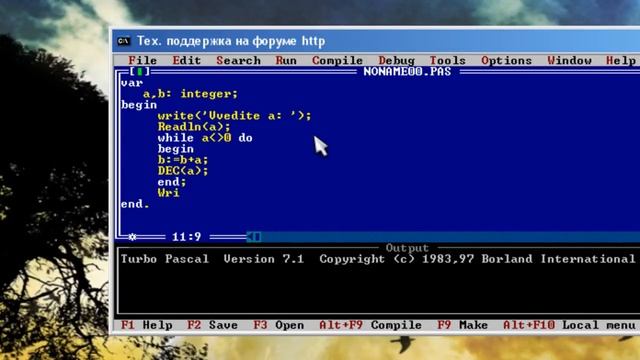Click the 'end;' line in the loop
Image resolution: width=640 pixels, height=360 pixels.
(x=172, y=182)
